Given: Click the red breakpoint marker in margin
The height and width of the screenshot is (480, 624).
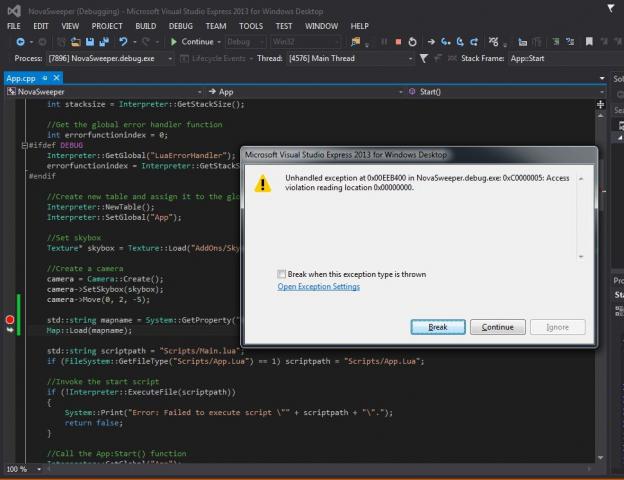Looking at the screenshot, I should [11, 320].
